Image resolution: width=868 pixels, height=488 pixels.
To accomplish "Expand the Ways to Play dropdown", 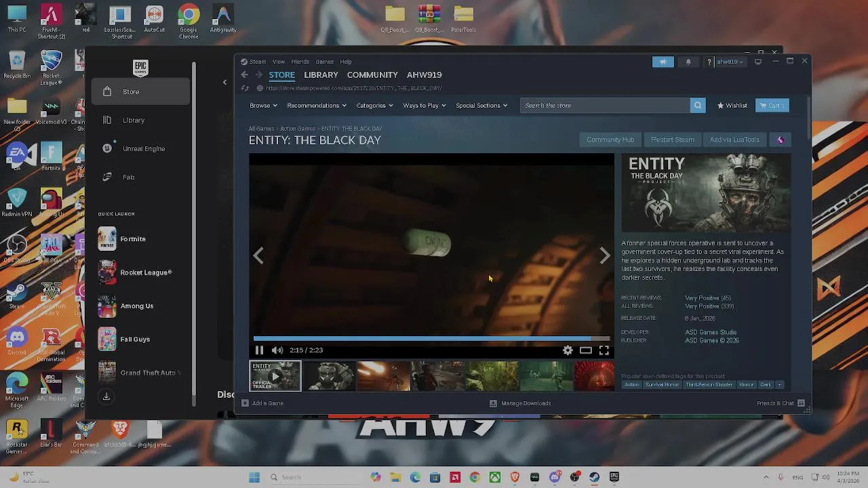I will coord(425,106).
